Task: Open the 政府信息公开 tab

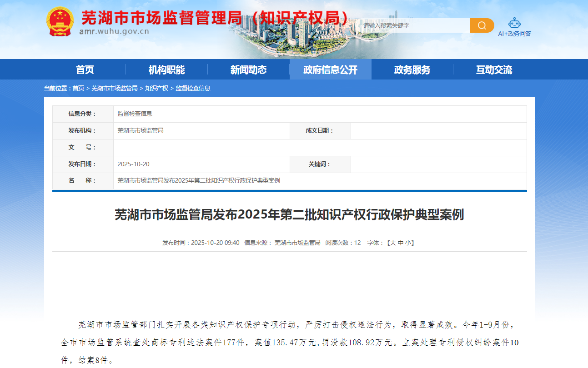Action: click(330, 70)
